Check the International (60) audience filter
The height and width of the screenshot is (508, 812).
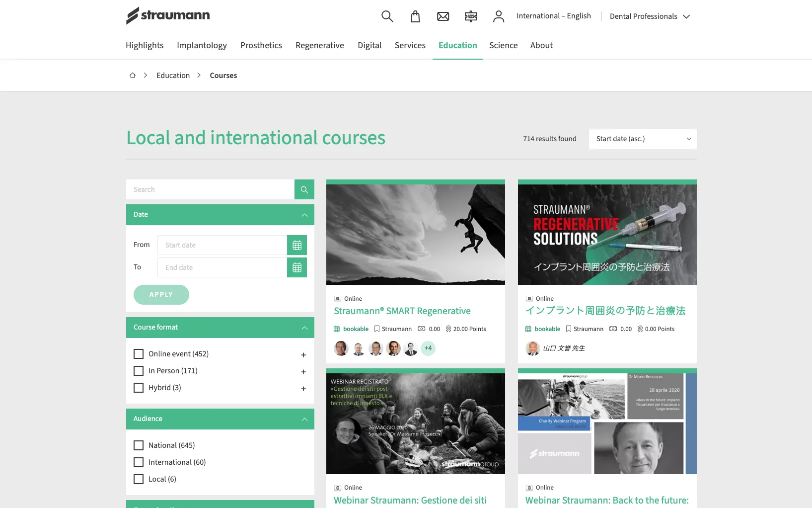[x=139, y=462]
